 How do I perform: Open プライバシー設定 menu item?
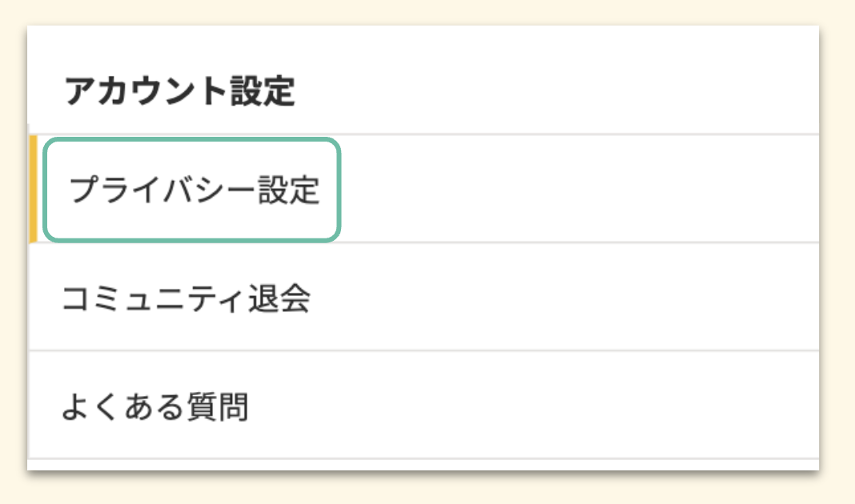click(194, 190)
